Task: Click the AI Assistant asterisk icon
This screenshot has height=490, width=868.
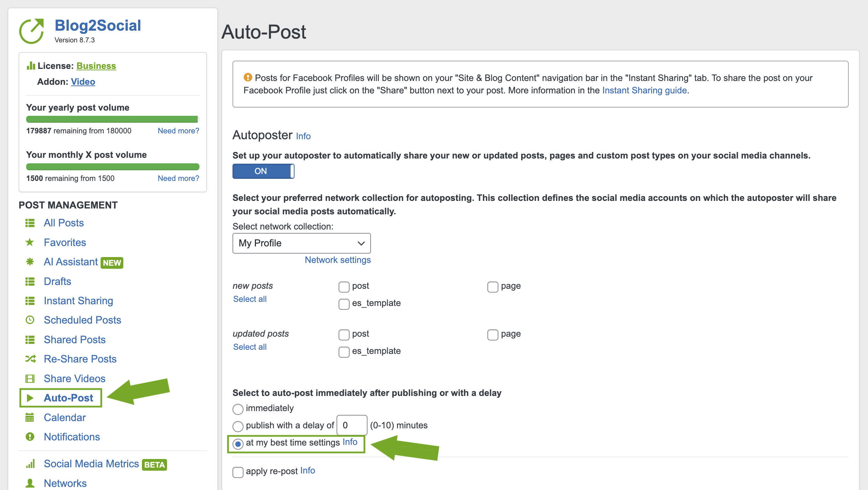Action: click(30, 262)
